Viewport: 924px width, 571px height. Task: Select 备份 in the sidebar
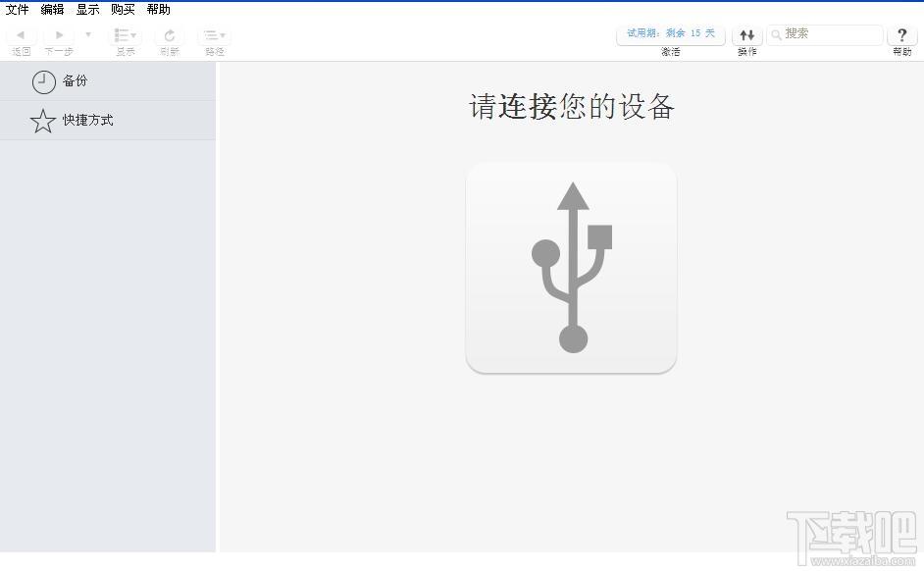click(76, 81)
